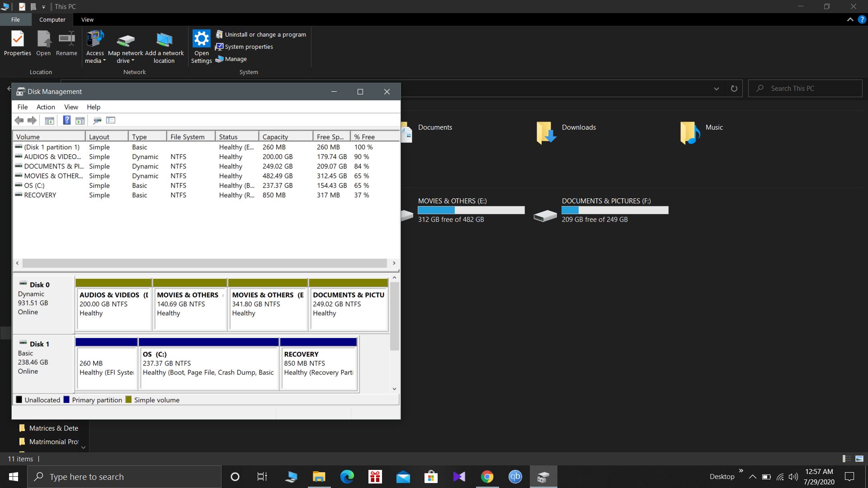The height and width of the screenshot is (488, 868).
Task: Open the Map network drive dropdown arrow
Action: (133, 60)
